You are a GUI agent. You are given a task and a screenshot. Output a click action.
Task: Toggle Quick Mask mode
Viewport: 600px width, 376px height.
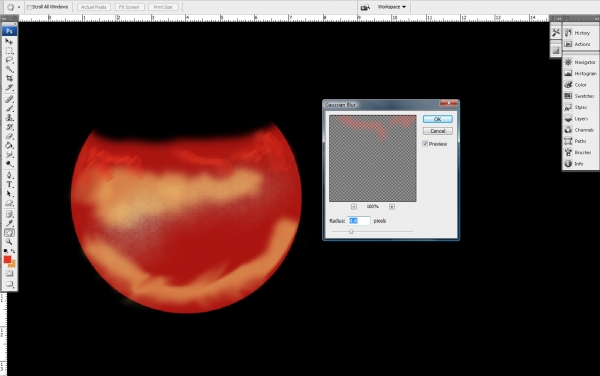[x=9, y=273]
